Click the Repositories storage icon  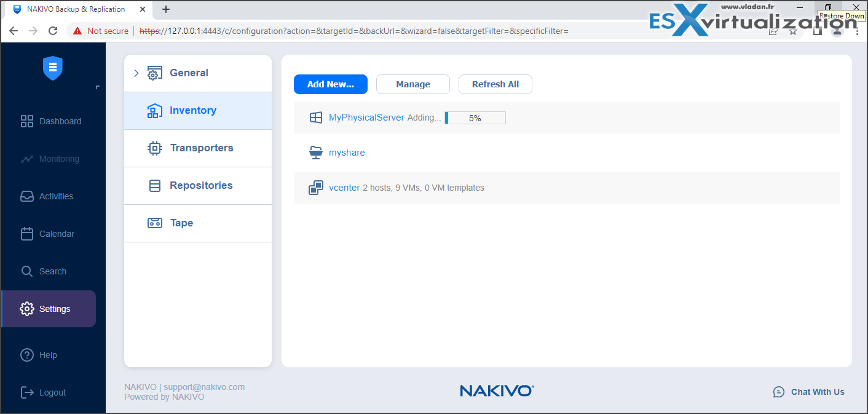(155, 186)
